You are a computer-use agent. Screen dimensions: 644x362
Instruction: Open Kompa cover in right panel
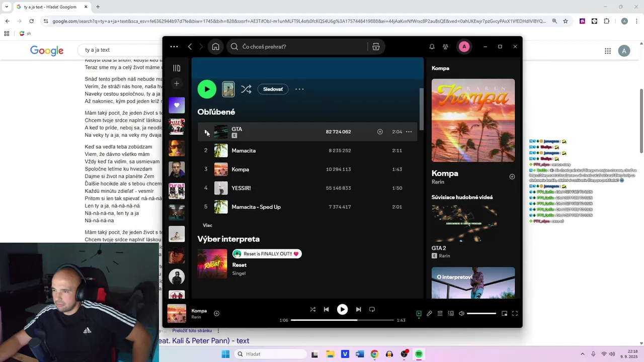point(473,120)
